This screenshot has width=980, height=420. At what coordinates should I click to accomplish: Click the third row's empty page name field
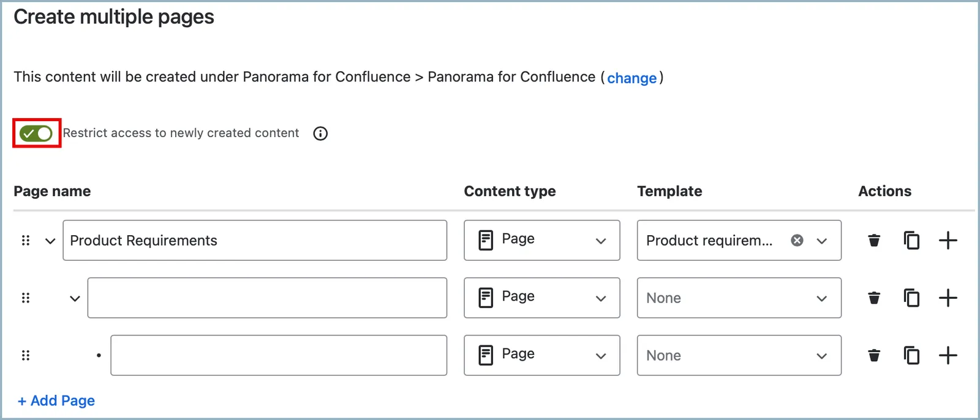pos(279,355)
